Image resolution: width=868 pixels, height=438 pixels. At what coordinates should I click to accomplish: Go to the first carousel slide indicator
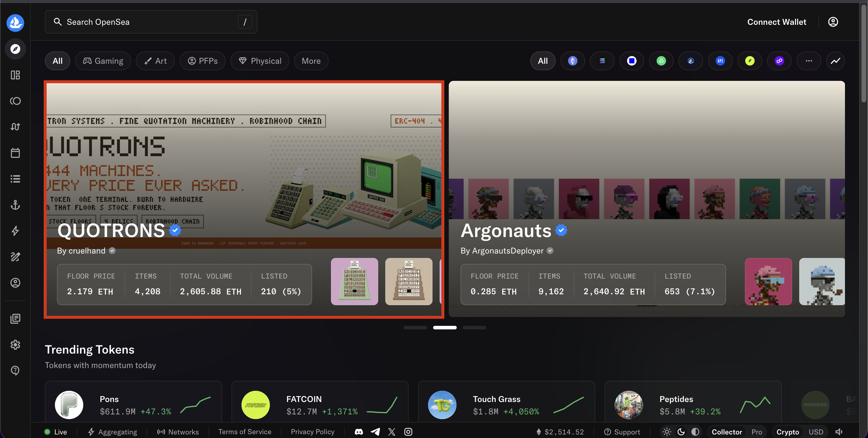(x=415, y=328)
